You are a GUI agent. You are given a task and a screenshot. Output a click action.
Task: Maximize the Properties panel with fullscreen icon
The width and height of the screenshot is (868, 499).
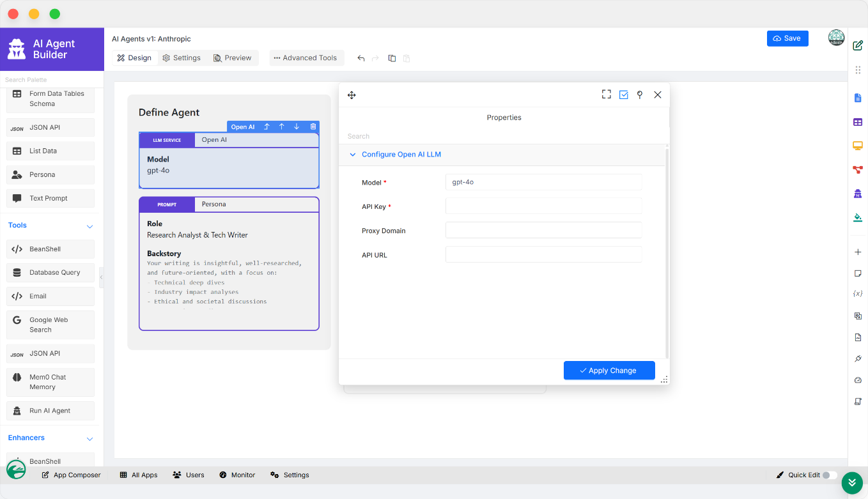[x=606, y=95]
